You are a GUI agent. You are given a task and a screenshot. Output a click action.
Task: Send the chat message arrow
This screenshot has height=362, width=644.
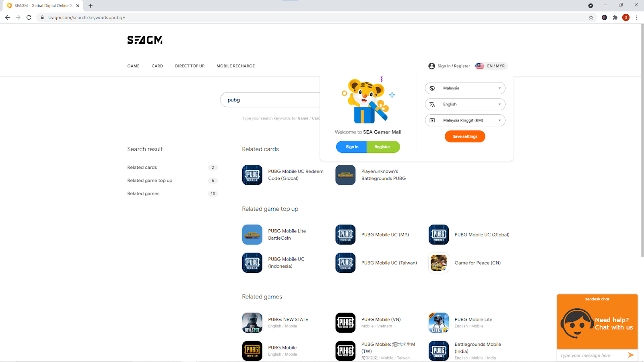pyautogui.click(x=631, y=355)
